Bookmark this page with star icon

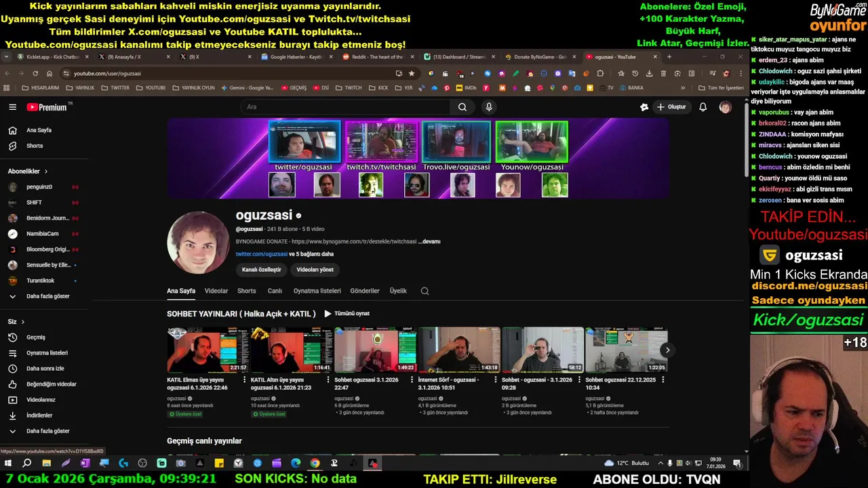(411, 73)
